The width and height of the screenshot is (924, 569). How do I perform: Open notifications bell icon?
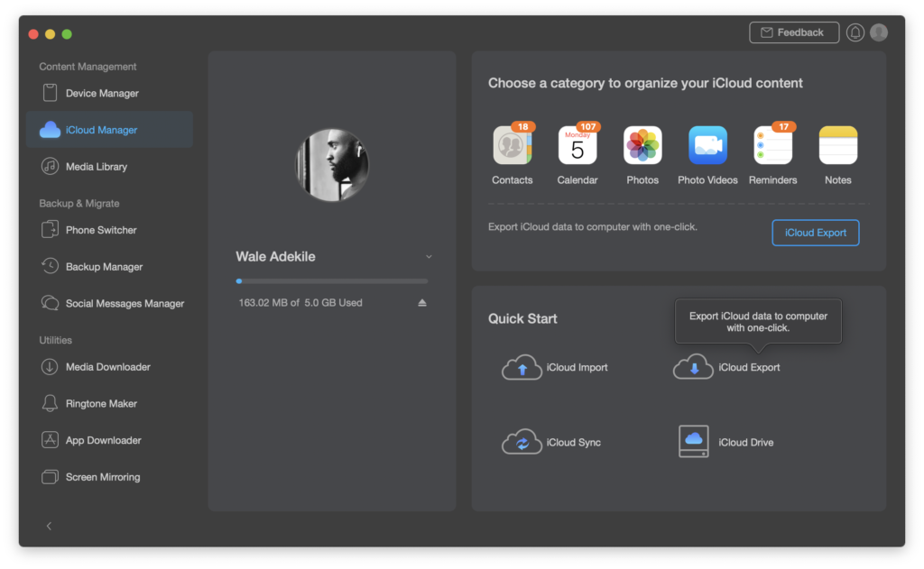click(855, 32)
